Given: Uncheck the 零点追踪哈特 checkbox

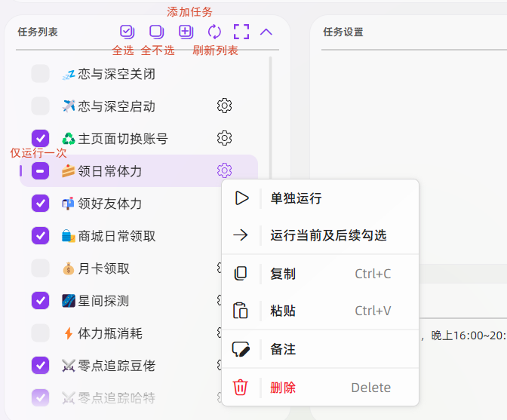Looking at the screenshot, I should coord(41,397).
